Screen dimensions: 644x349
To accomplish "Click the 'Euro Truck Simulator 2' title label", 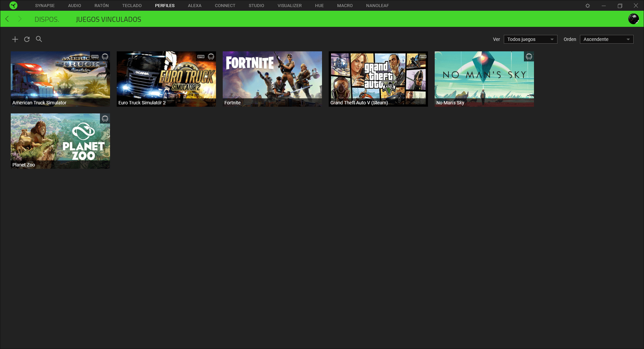I will coord(142,103).
